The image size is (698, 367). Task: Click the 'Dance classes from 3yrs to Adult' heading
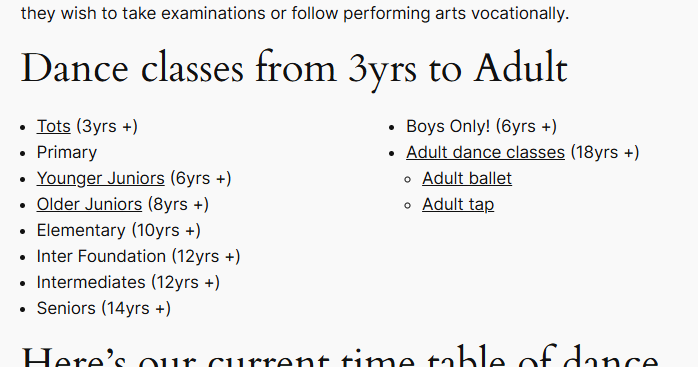coord(294,68)
